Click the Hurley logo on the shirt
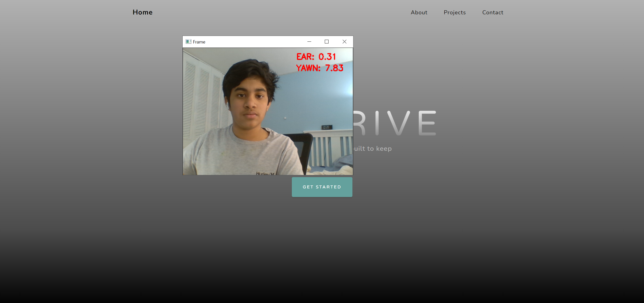644x303 pixels. point(264,173)
